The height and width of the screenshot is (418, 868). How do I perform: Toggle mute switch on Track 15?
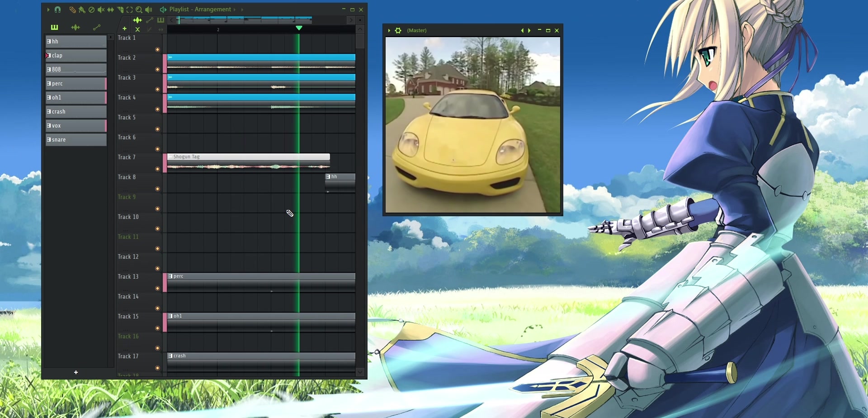point(158,328)
